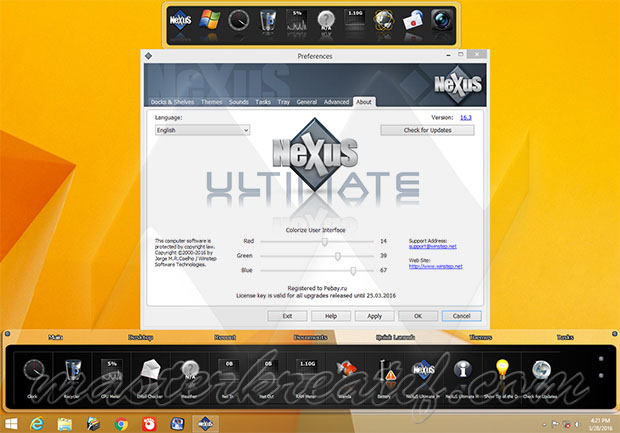The width and height of the screenshot is (620, 433).
Task: Open the mail envelope icon in the top dock
Action: pos(413,20)
